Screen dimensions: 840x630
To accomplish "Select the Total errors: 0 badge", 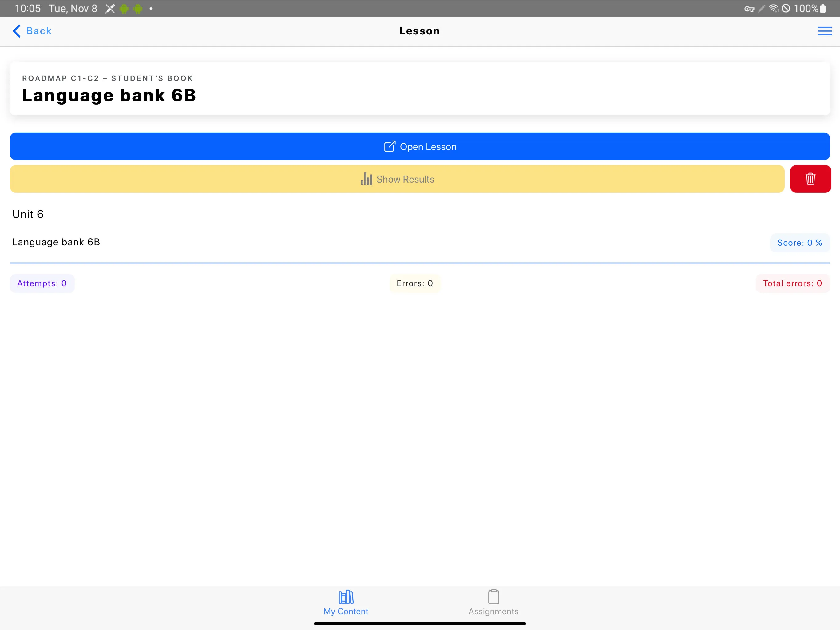I will click(x=793, y=283).
